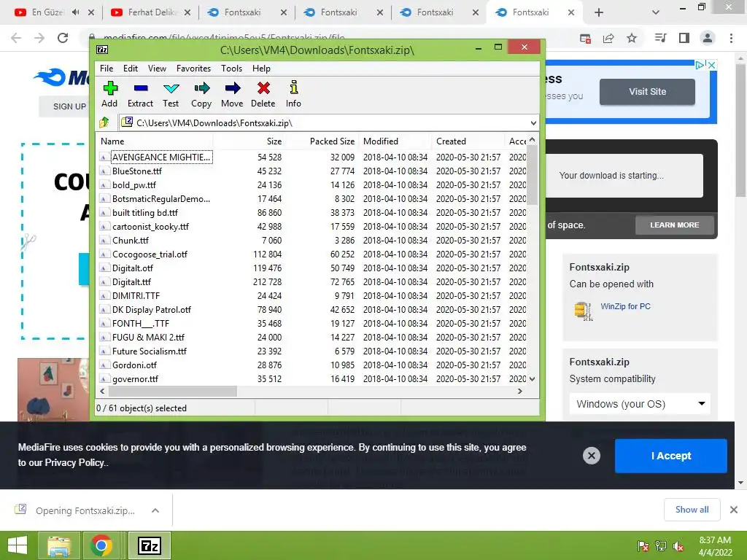The height and width of the screenshot is (560, 747).
Task: Open the Chrome profile avatar
Action: [708, 38]
